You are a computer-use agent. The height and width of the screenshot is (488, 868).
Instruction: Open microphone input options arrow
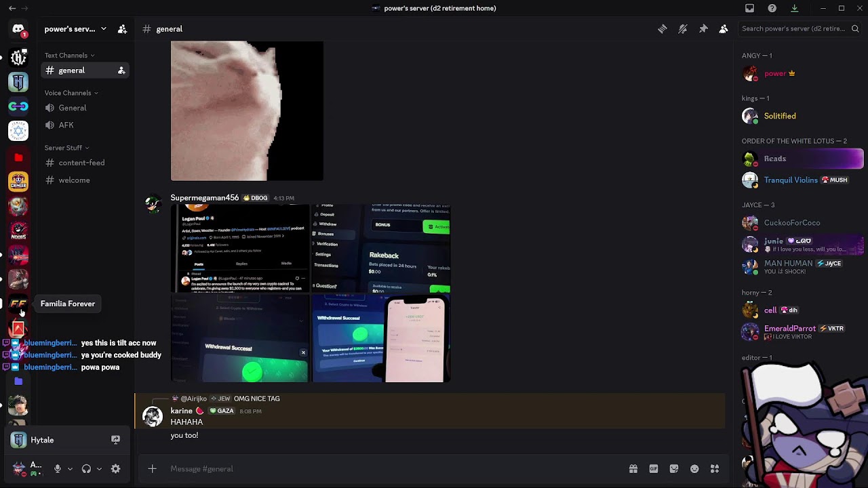(70, 468)
